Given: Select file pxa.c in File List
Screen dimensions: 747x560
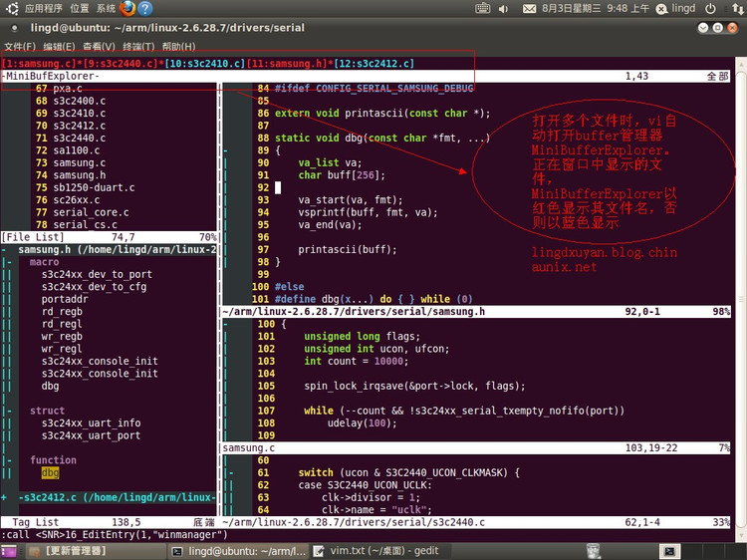Looking at the screenshot, I should point(68,89).
